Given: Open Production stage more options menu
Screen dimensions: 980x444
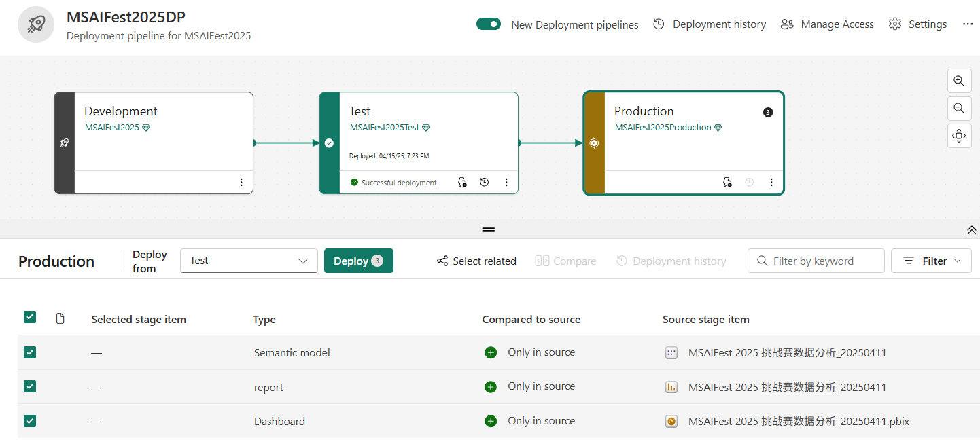Looking at the screenshot, I should tap(771, 183).
